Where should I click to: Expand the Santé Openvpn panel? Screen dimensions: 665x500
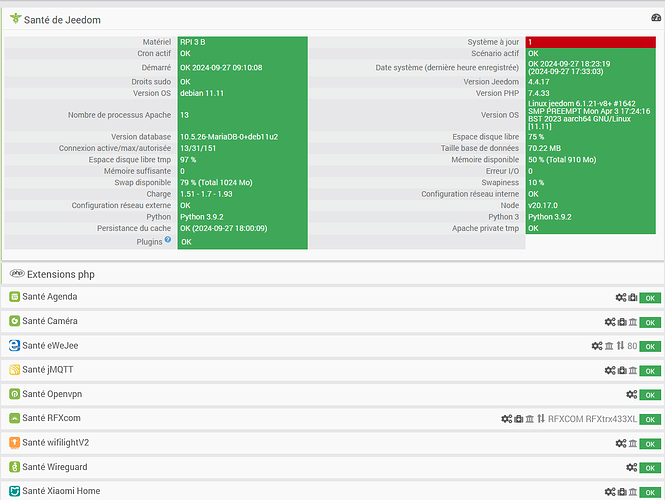[x=52, y=394]
